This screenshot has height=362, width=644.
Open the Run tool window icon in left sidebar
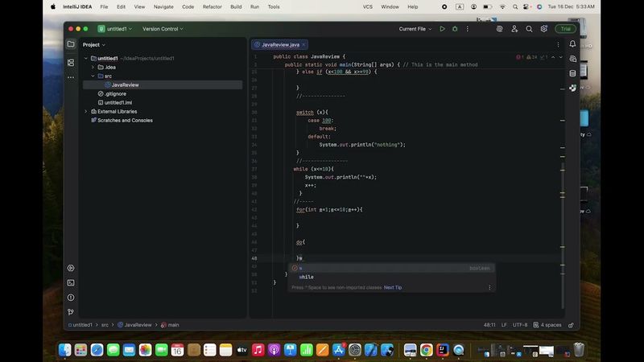click(71, 268)
